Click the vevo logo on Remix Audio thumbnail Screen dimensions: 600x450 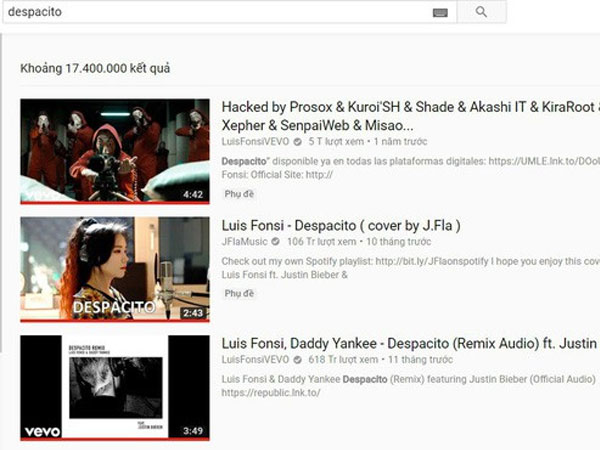[42, 432]
